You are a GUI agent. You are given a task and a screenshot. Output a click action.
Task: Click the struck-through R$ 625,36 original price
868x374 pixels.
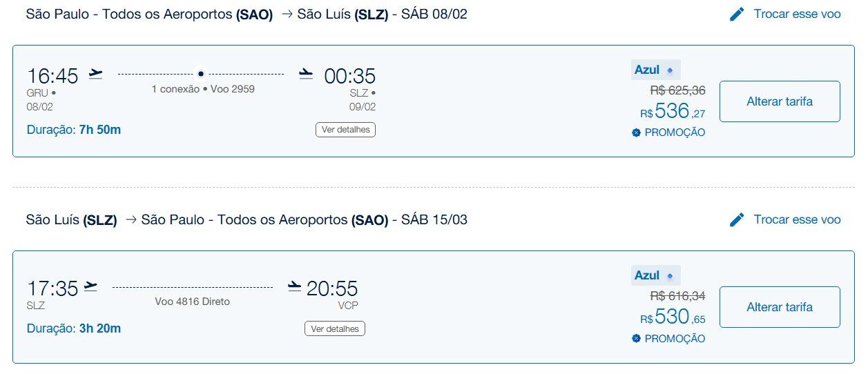(x=678, y=90)
